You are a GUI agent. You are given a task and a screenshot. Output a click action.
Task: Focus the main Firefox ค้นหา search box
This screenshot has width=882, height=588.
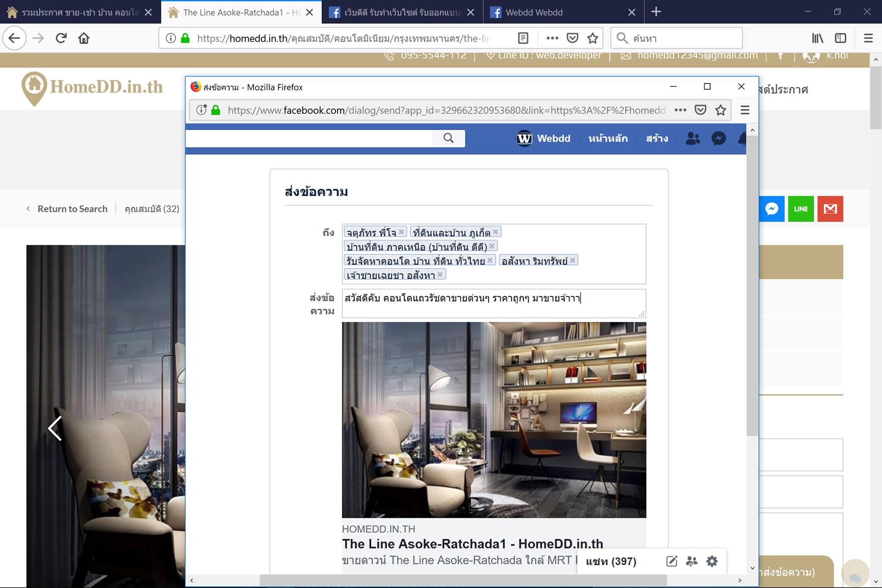(x=677, y=38)
